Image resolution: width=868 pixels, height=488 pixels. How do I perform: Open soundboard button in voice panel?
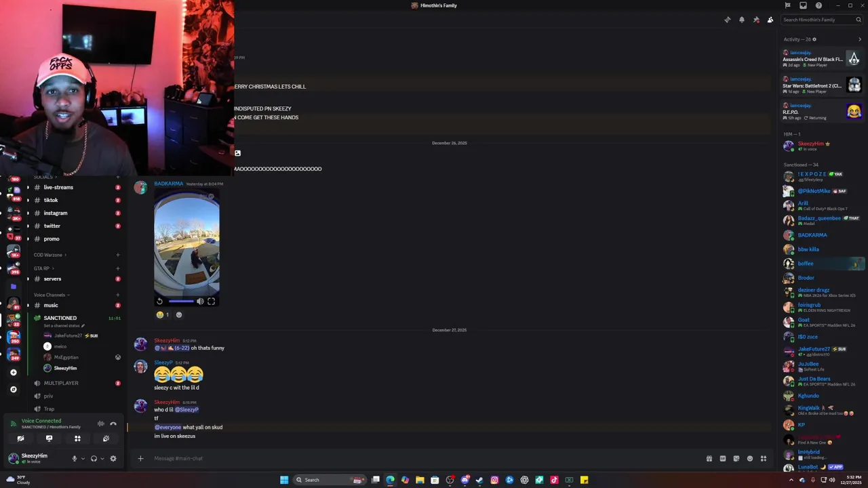pos(106,439)
